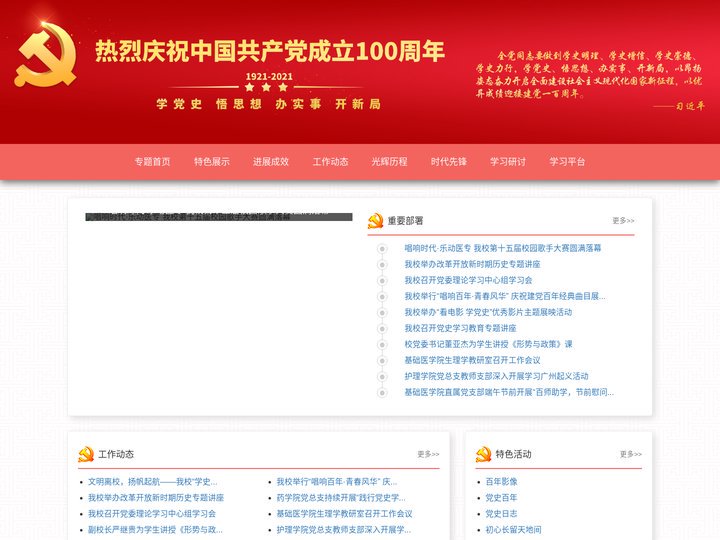720x540 pixels.
Task: Click the emblem icon beside 特色活动
Action: click(483, 454)
